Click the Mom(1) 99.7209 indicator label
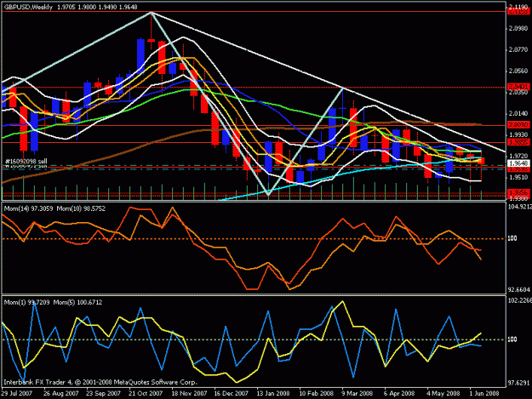532x399 pixels. pyautogui.click(x=26, y=302)
